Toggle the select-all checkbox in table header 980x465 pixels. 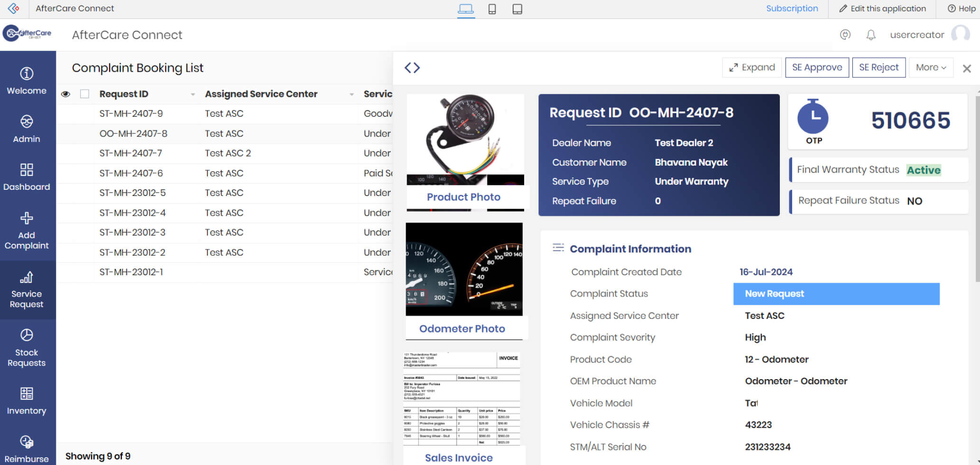pyautogui.click(x=84, y=94)
